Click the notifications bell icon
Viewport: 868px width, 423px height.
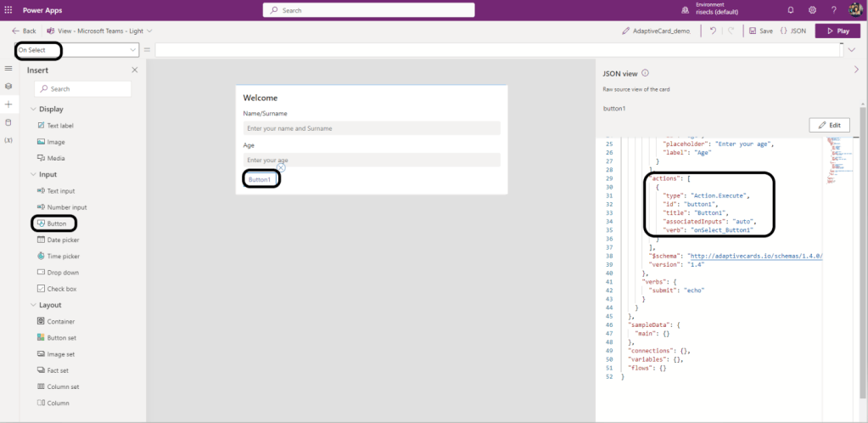791,10
